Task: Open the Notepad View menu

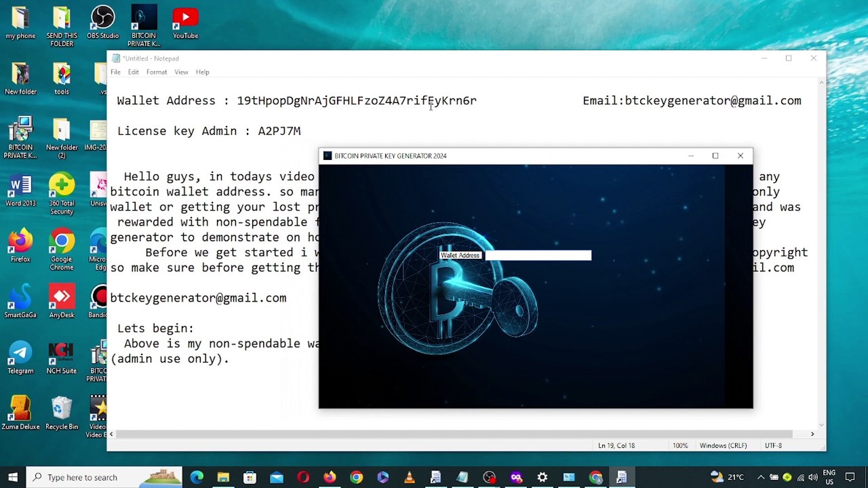Action: pos(181,72)
